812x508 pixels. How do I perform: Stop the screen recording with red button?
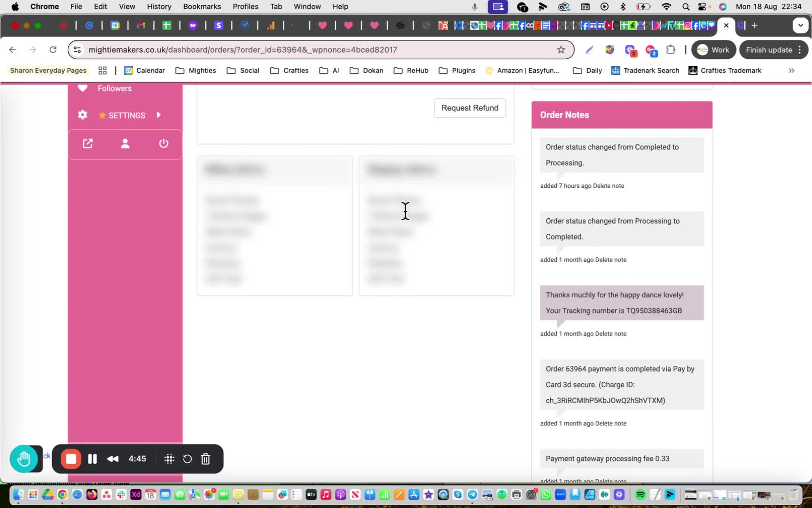(71, 459)
